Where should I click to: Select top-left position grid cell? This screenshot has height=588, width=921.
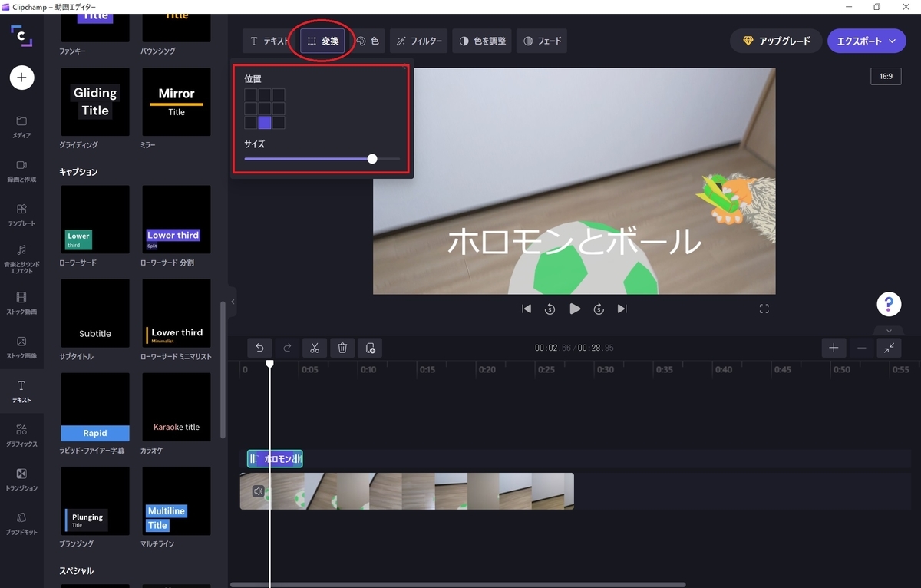251,95
